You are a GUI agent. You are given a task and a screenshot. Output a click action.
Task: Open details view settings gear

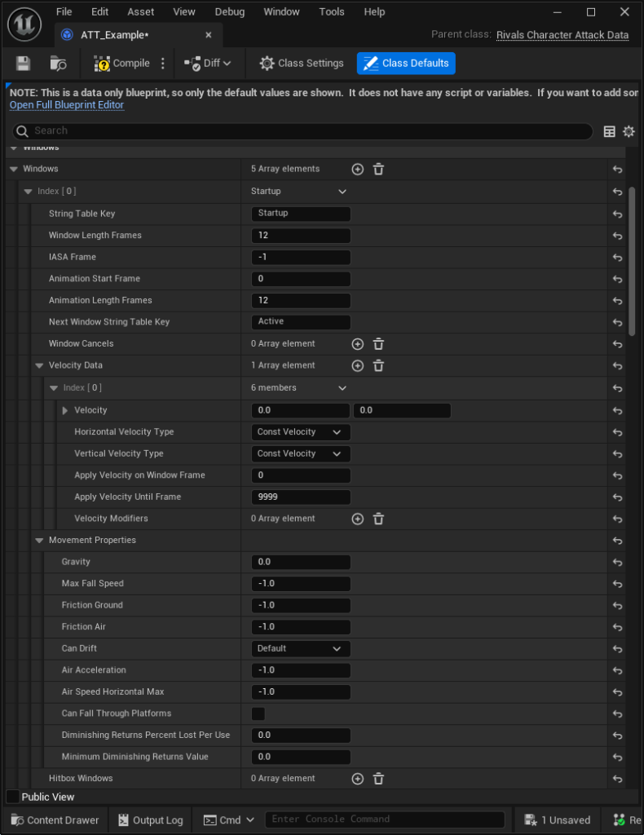coord(629,131)
